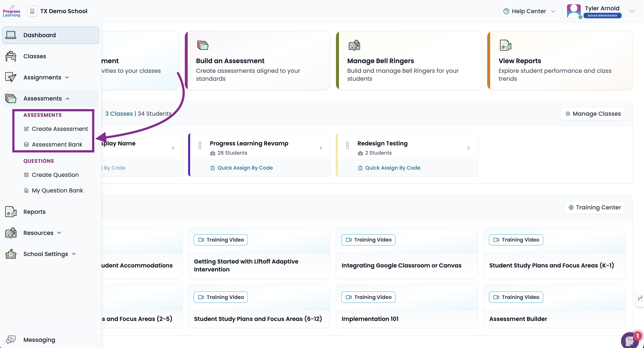This screenshot has width=644, height=348.
Task: Click the report icon on View Reports card
Action: 505,45
